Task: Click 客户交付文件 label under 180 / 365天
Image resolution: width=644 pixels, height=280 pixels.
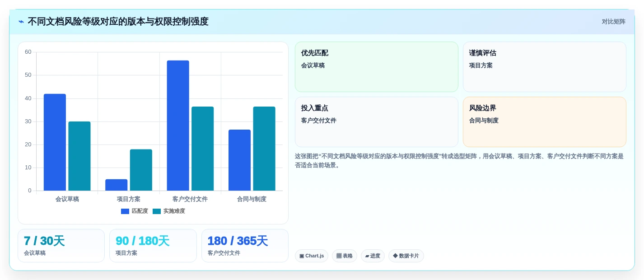Action: [224, 253]
